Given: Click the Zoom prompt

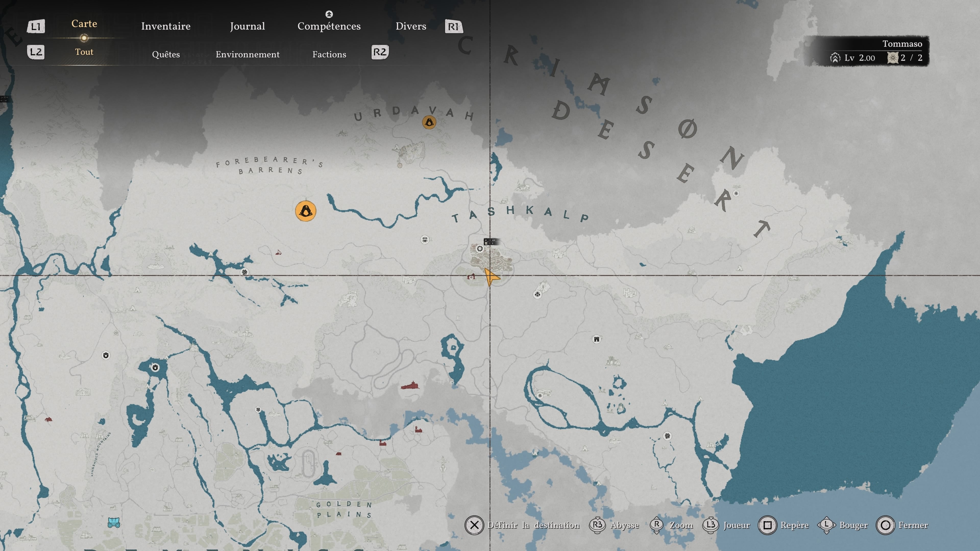Looking at the screenshot, I should click(x=671, y=525).
